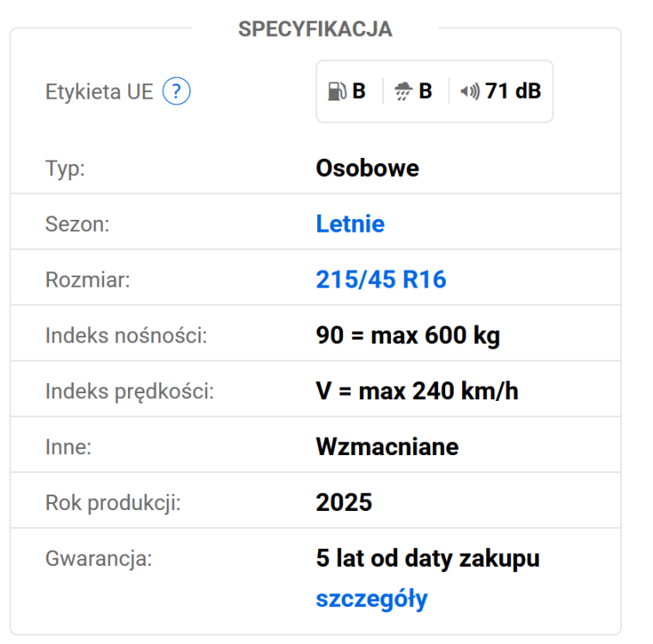Image resolution: width=653 pixels, height=644 pixels.
Task: Click the SPECYFIKACJA section heading
Action: (x=314, y=28)
